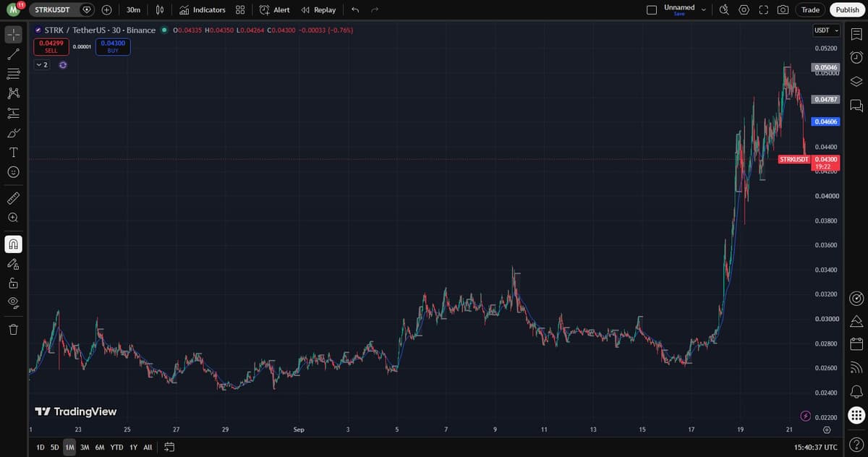
Task: Open the emoji and icons tool
Action: 13,172
